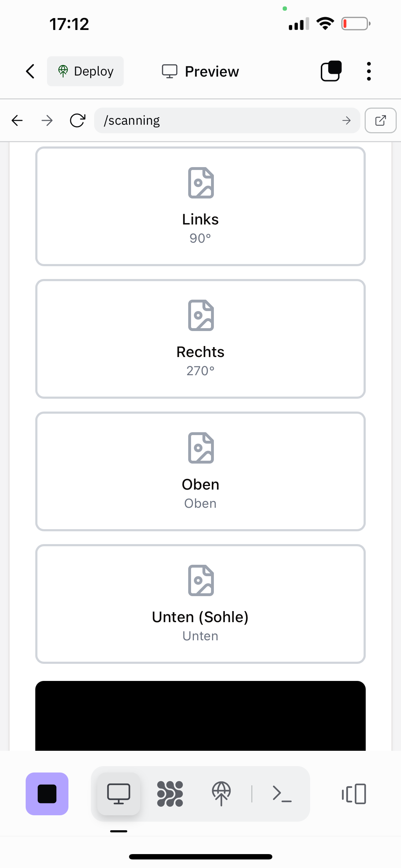Go forward in preview browser history
The image size is (401, 868).
coord(47,120)
